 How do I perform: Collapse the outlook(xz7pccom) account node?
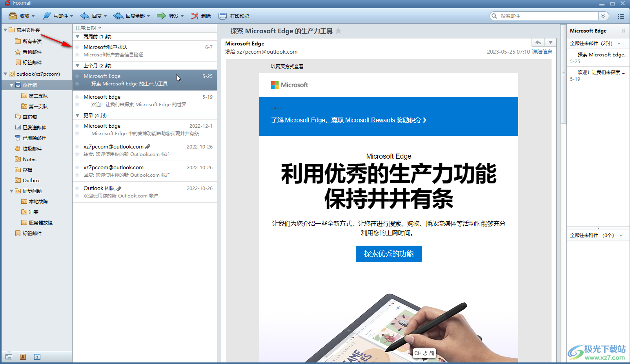pyautogui.click(x=5, y=74)
